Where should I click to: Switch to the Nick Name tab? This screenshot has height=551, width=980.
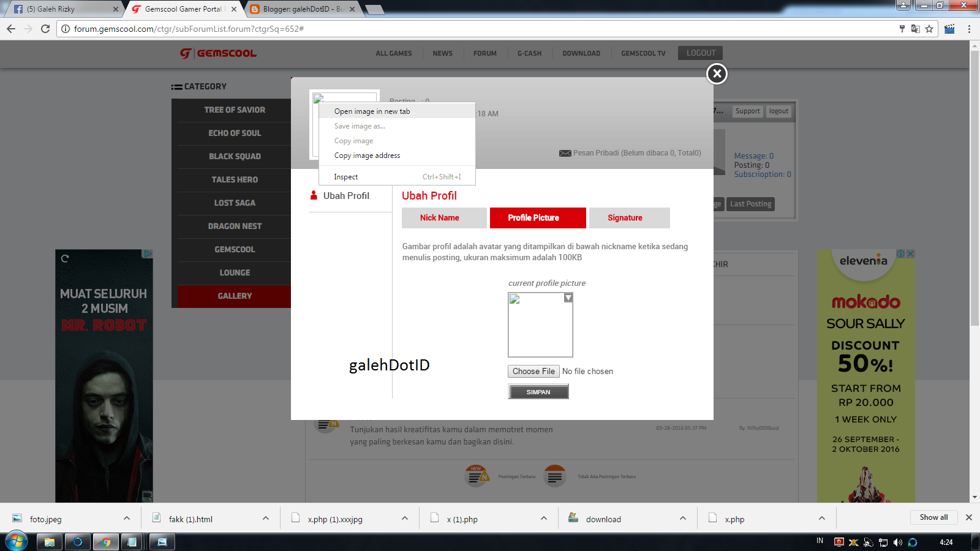pos(443,217)
